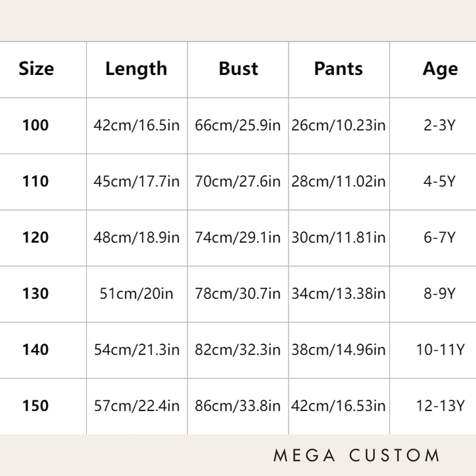The width and height of the screenshot is (476, 476).
Task: Click the Size column header
Action: coord(36,69)
